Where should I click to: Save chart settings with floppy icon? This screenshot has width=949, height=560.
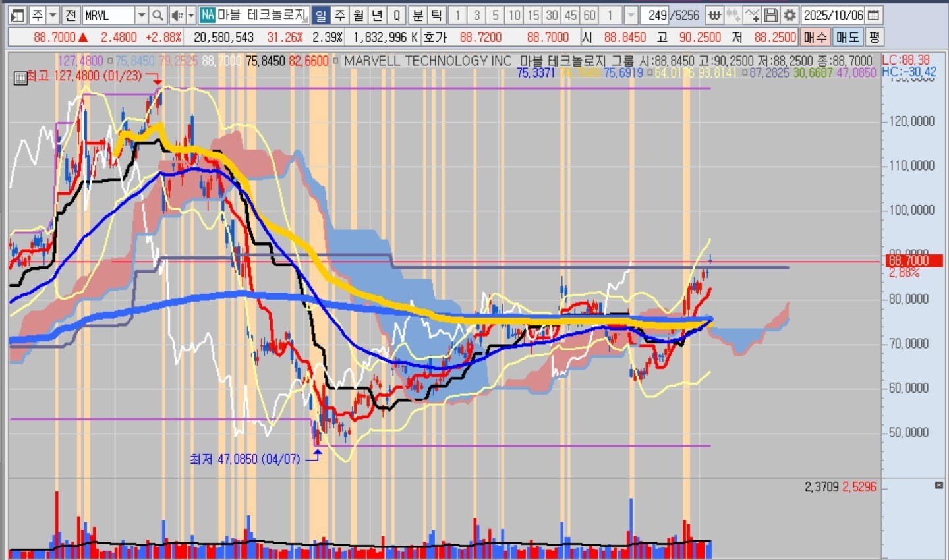[x=770, y=15]
